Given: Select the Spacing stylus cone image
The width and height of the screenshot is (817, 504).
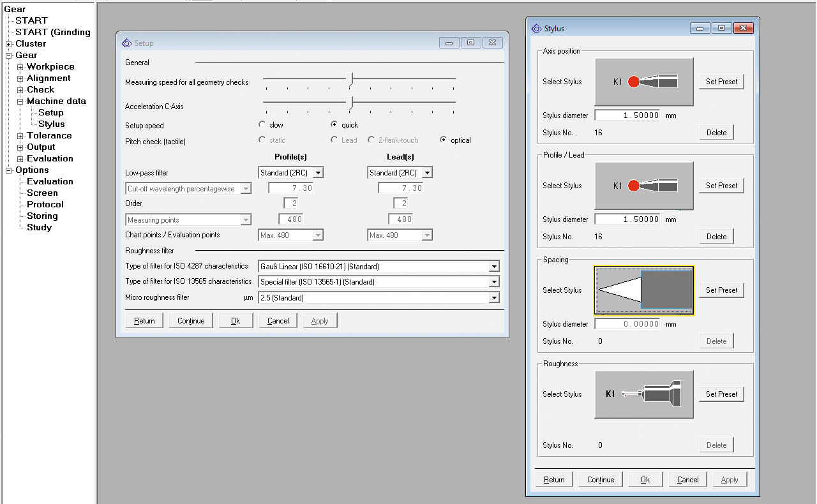Looking at the screenshot, I should 644,290.
